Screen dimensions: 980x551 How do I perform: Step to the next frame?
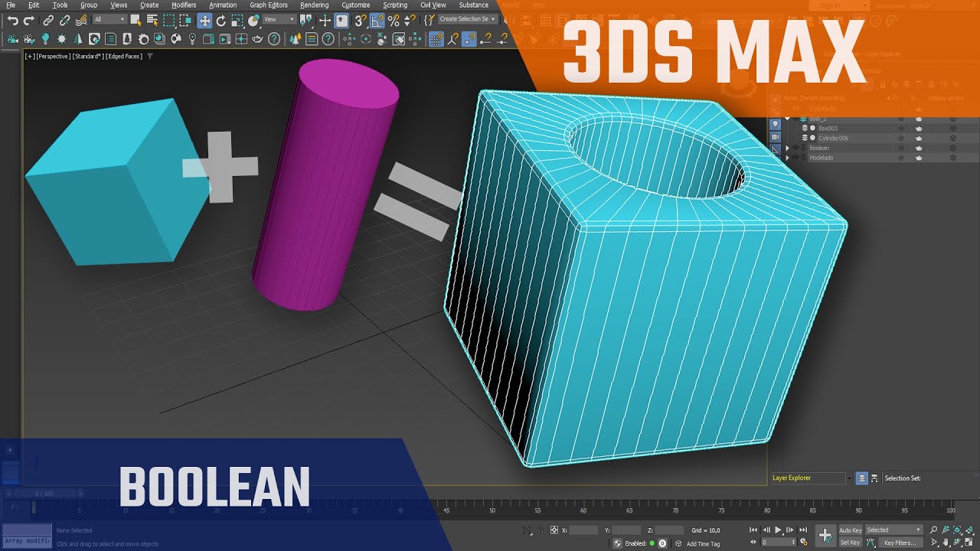(791, 530)
